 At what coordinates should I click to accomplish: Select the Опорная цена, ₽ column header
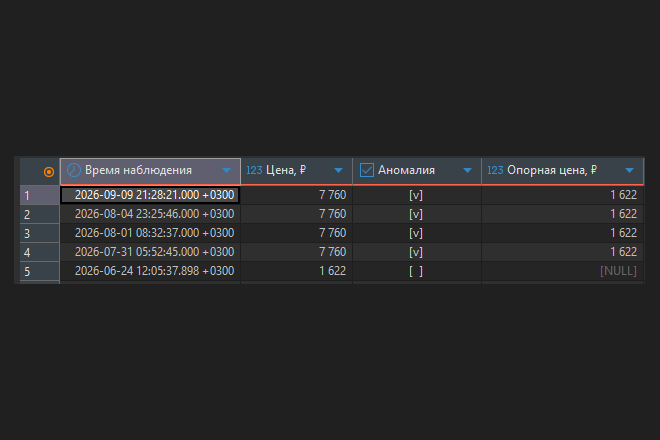click(x=562, y=171)
